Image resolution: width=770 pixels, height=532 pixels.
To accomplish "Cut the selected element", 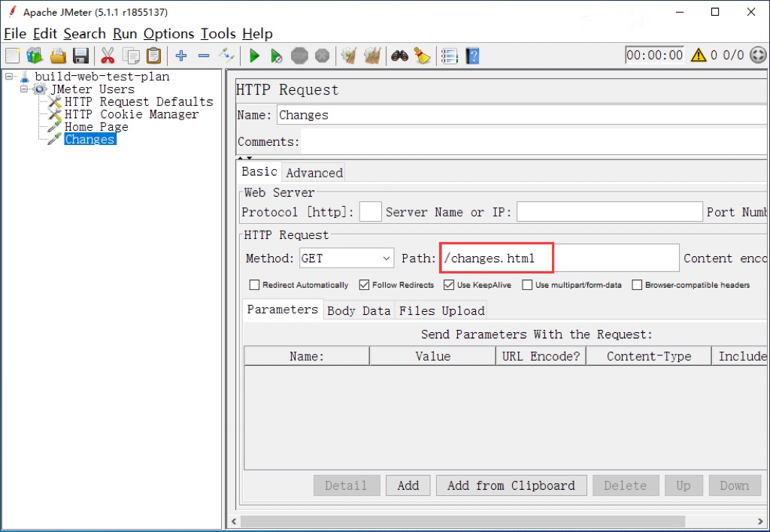I will [x=108, y=56].
